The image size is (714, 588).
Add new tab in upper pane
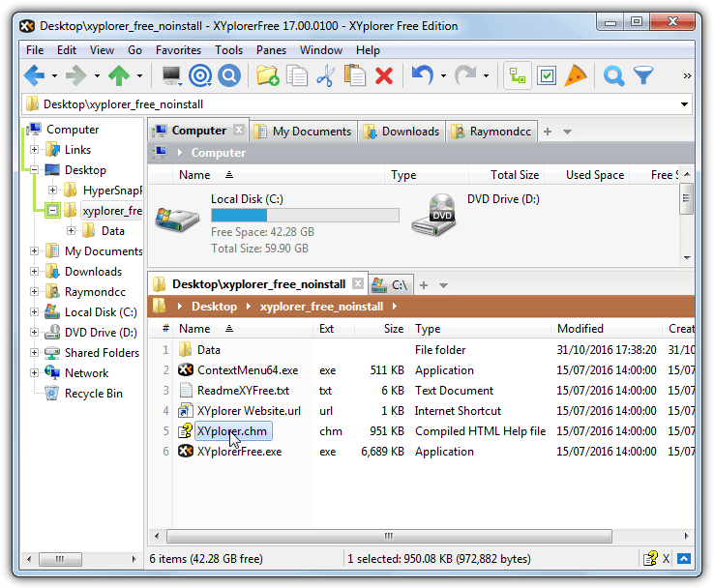click(x=548, y=132)
